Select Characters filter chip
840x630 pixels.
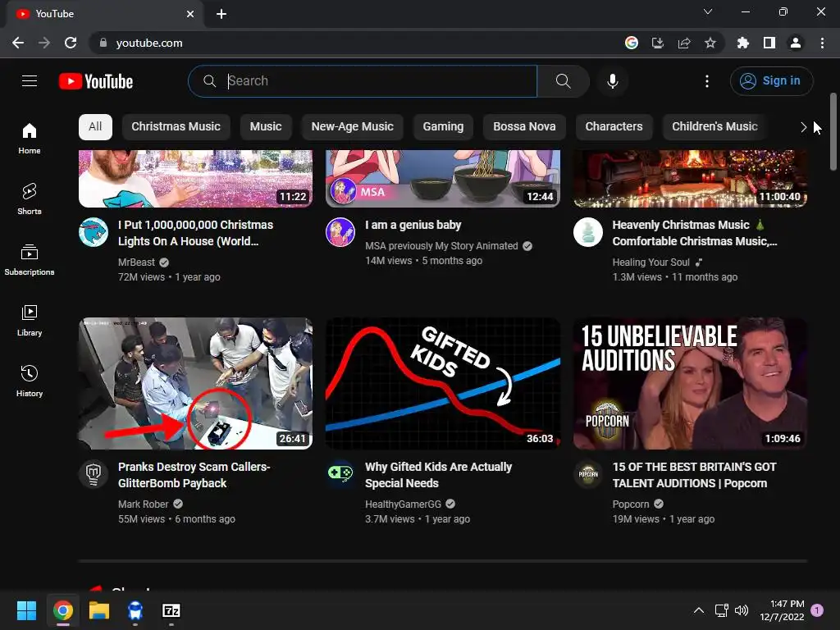614,127
